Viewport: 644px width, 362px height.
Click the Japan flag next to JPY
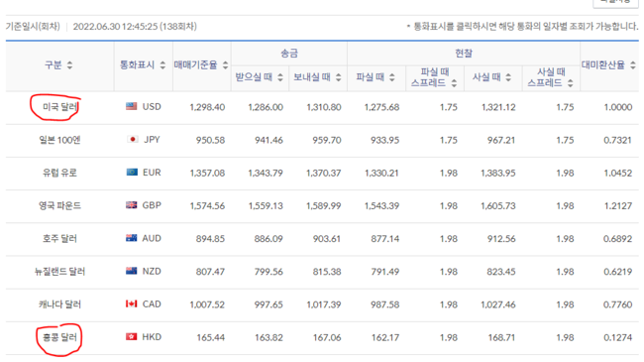[132, 140]
